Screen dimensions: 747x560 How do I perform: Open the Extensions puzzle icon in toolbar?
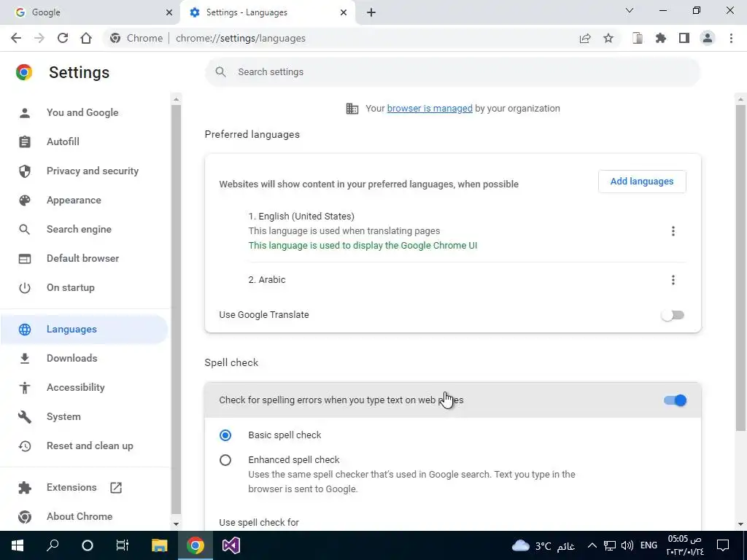pyautogui.click(x=661, y=38)
